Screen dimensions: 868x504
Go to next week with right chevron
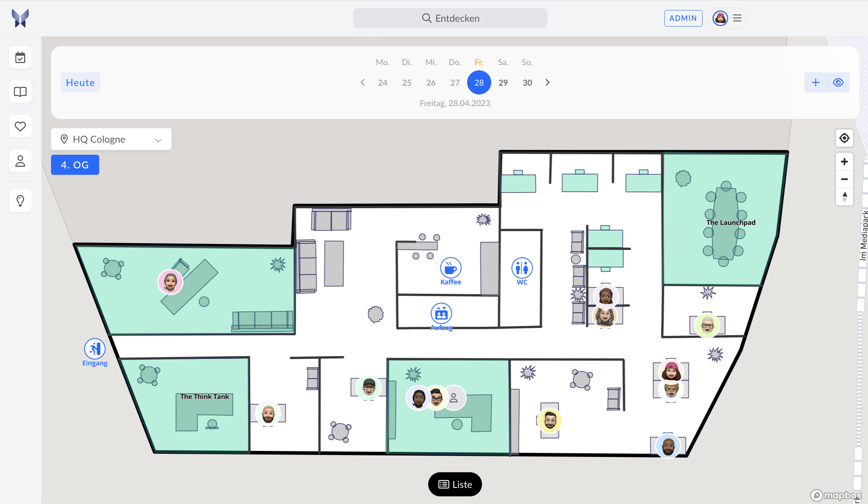(x=547, y=82)
